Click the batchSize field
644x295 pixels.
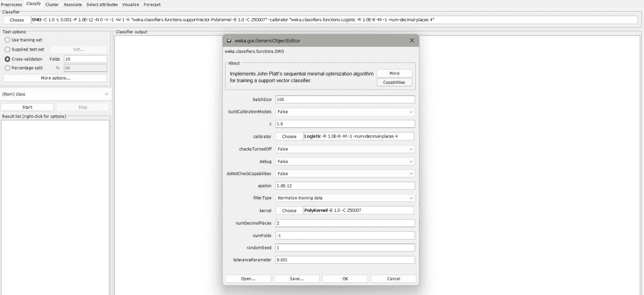[345, 99]
